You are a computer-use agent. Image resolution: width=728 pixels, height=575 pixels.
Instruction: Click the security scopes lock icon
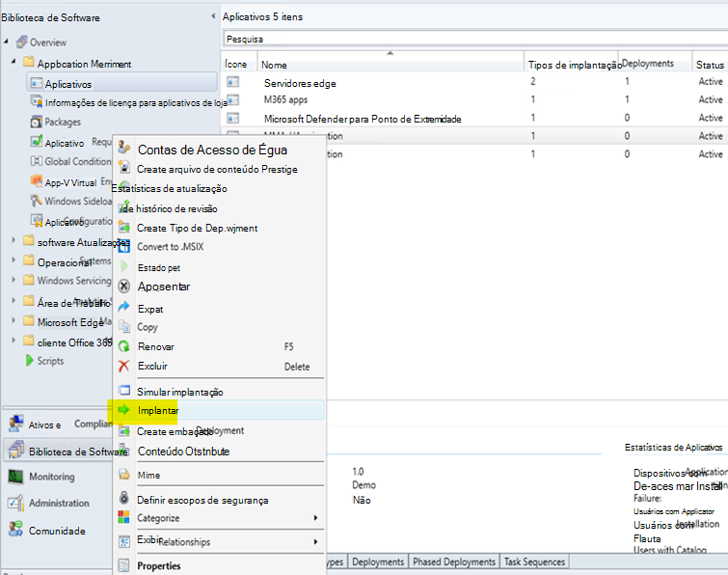pos(124,498)
